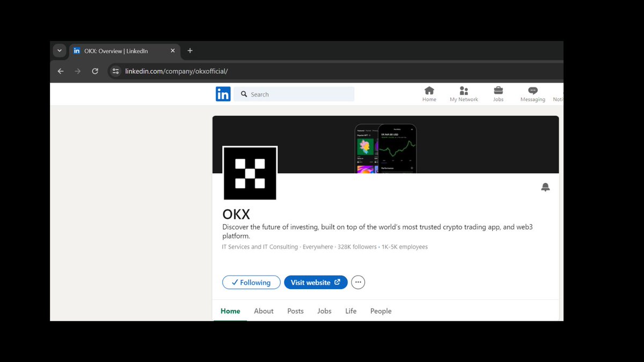The height and width of the screenshot is (362, 644).
Task: Click the notification bell icon on OKX page
Action: click(x=545, y=187)
